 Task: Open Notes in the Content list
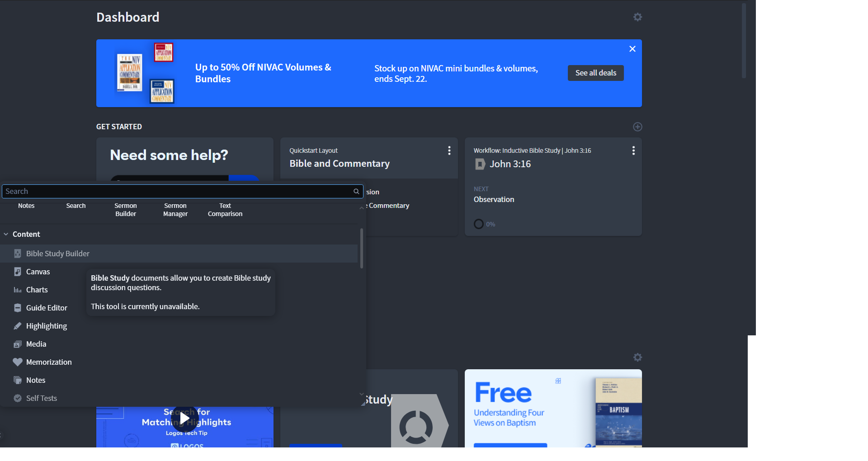click(x=36, y=380)
